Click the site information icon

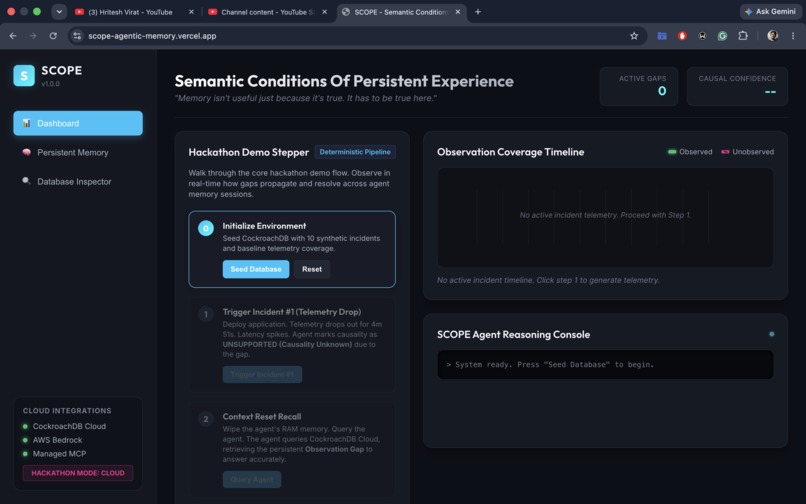[77, 36]
